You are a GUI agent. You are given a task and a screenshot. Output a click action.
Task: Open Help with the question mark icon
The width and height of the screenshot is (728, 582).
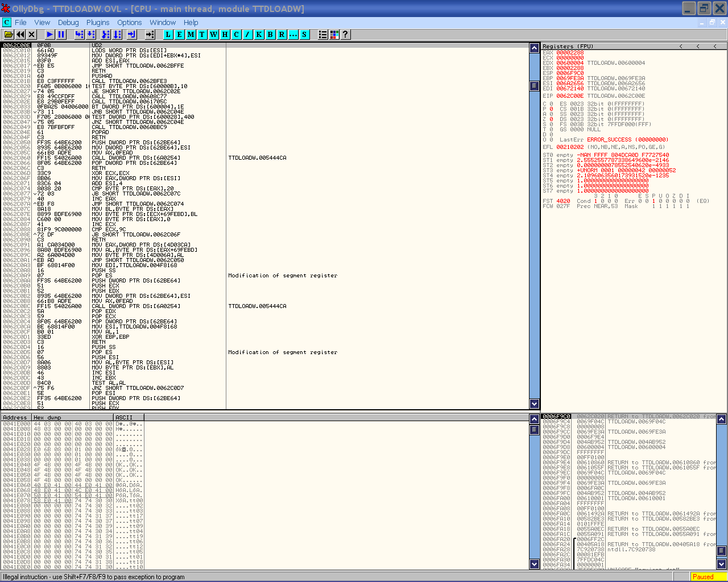pyautogui.click(x=345, y=35)
